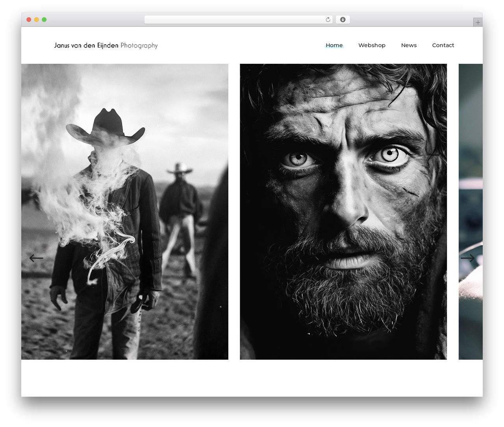
Task: Go to the Webshop page
Action: pyautogui.click(x=372, y=45)
